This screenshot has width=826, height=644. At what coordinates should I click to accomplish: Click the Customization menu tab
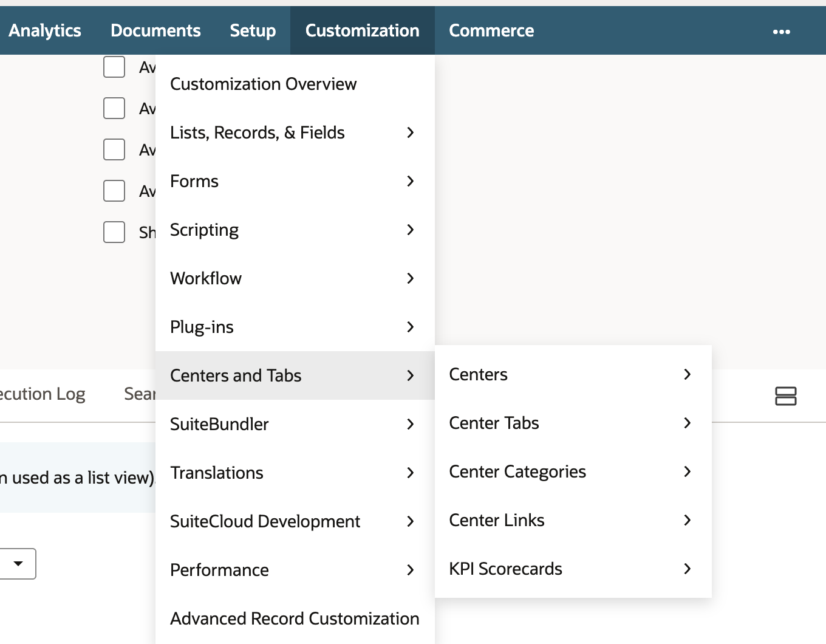point(363,30)
